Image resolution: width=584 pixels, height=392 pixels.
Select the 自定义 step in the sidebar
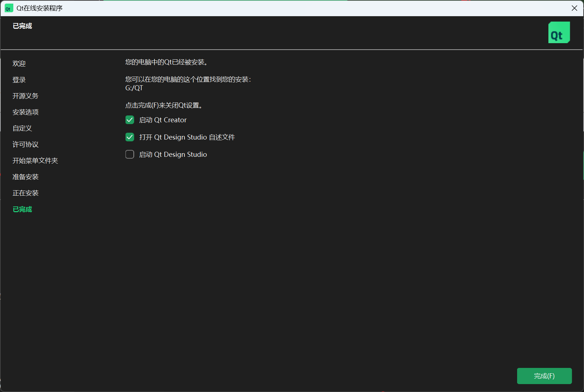(22, 128)
